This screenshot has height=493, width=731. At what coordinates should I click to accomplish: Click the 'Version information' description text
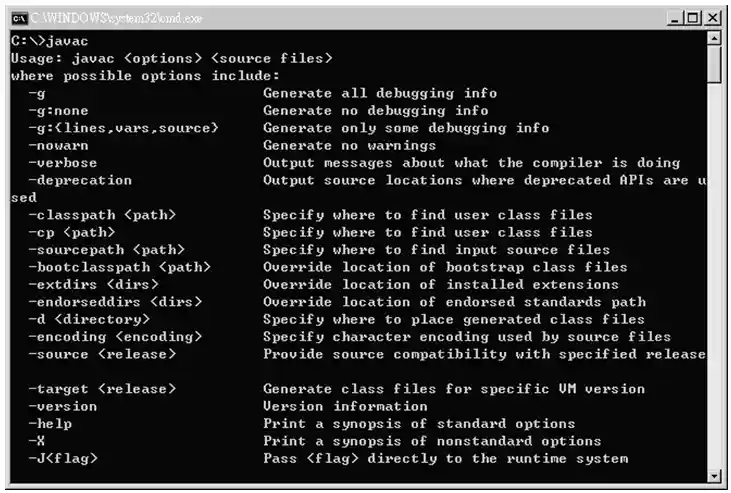click(344, 406)
